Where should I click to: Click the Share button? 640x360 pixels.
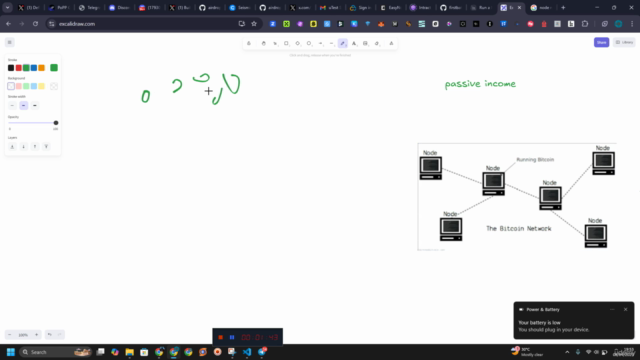(601, 42)
